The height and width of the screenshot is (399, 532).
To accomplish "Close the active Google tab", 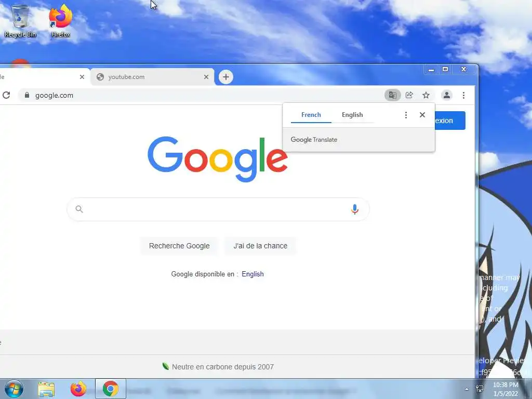I will pos(82,77).
